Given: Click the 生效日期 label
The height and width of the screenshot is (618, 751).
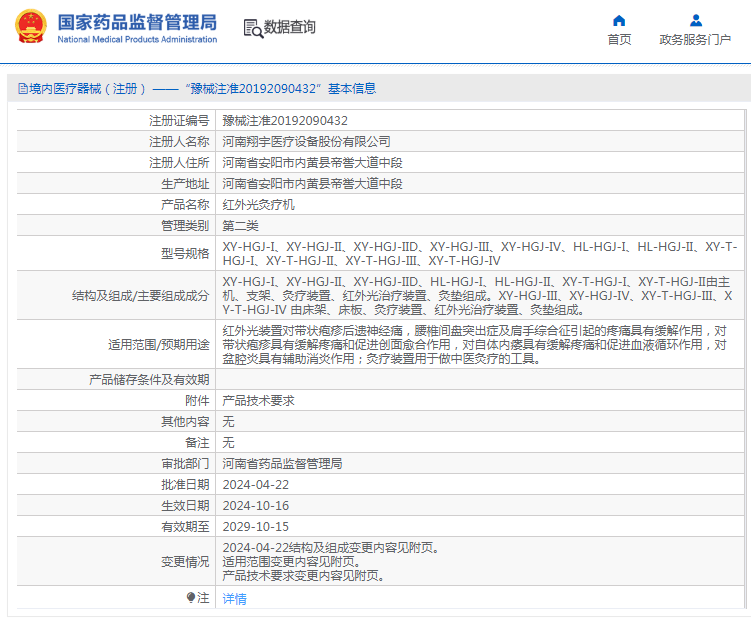Looking at the screenshot, I should pyautogui.click(x=185, y=506).
